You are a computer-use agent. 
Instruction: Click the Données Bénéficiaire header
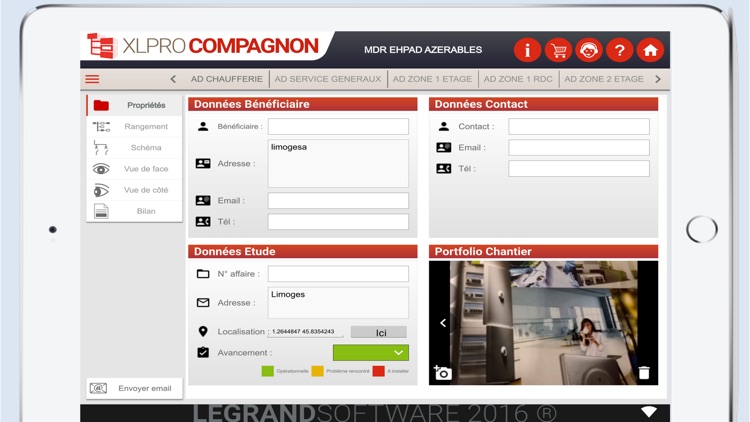302,104
